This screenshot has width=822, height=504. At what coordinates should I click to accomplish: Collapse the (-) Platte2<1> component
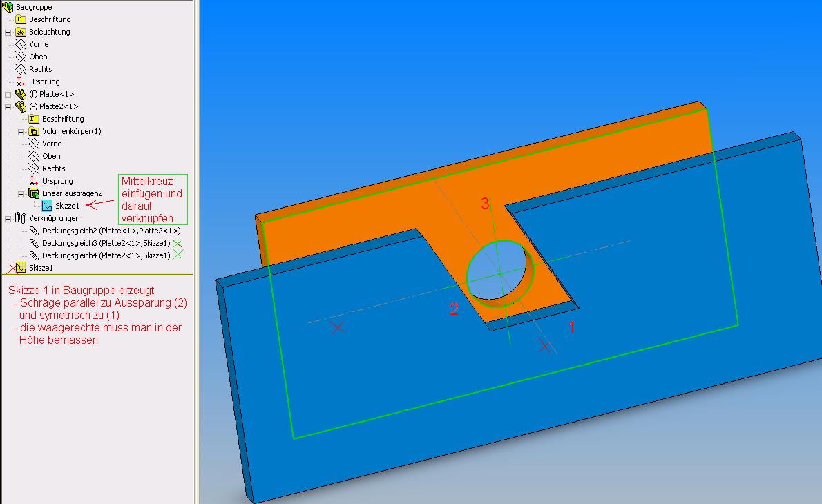(x=8, y=107)
